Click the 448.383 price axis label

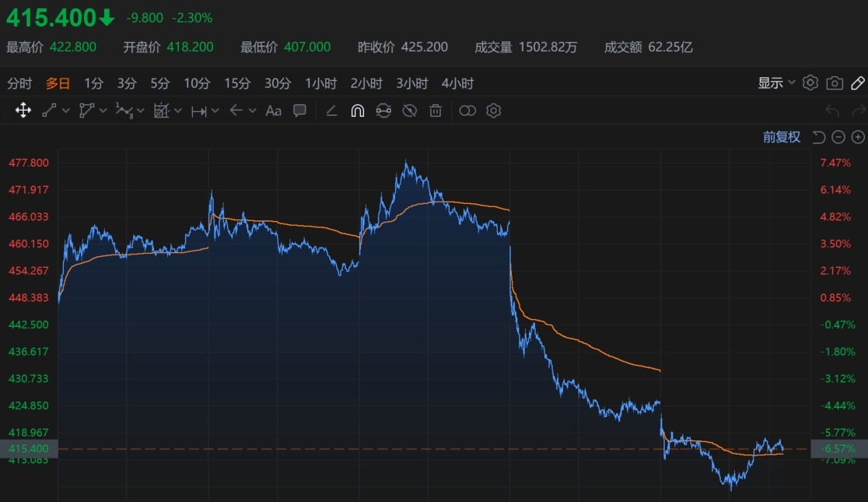point(29,297)
